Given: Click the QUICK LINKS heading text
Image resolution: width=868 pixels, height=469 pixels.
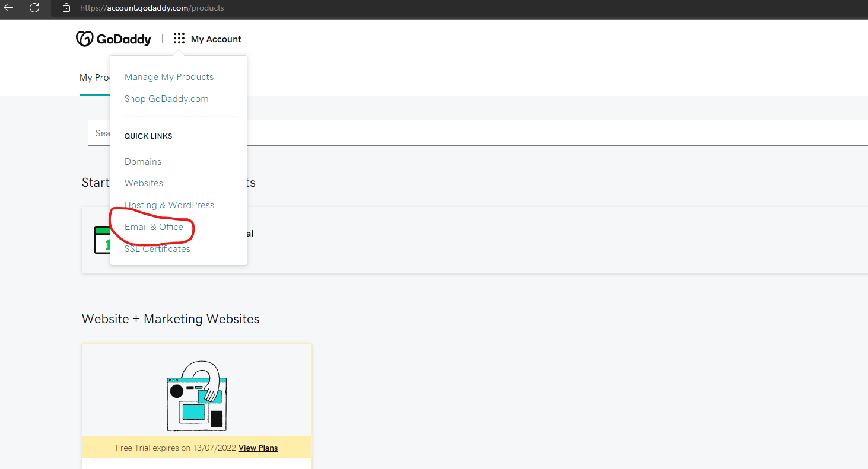Looking at the screenshot, I should coord(148,136).
